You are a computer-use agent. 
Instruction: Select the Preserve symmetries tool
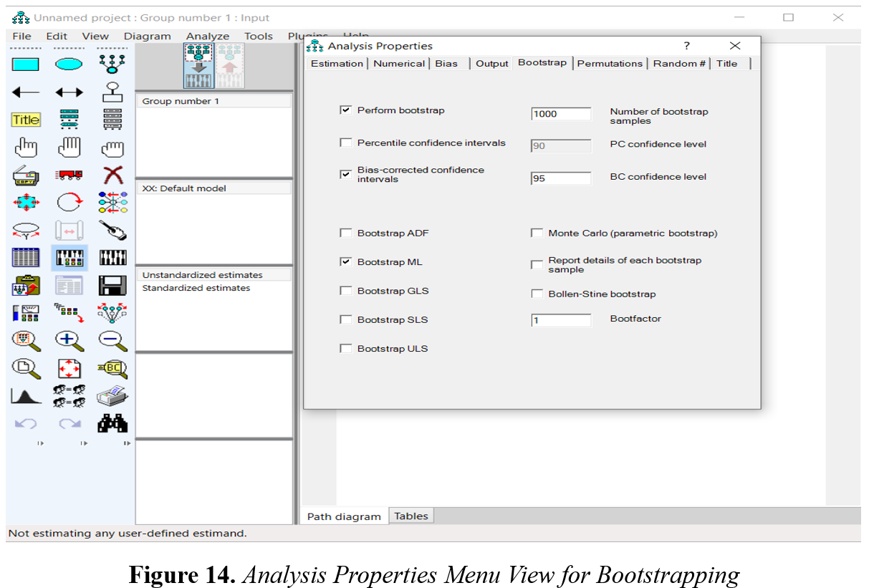point(112,313)
